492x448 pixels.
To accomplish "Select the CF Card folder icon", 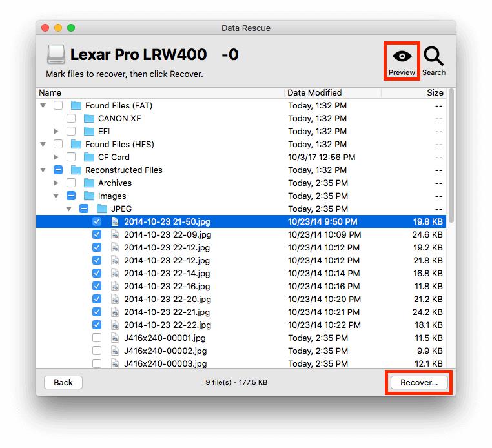I will [89, 157].
